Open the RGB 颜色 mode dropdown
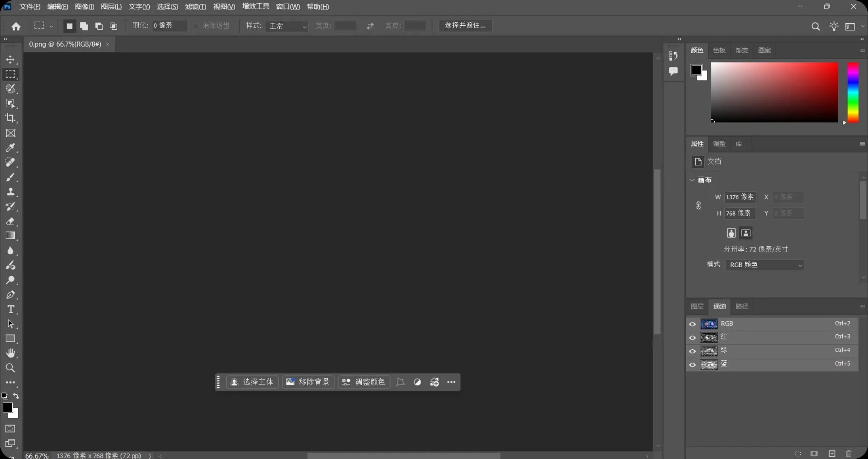The width and height of the screenshot is (868, 459). point(765,265)
